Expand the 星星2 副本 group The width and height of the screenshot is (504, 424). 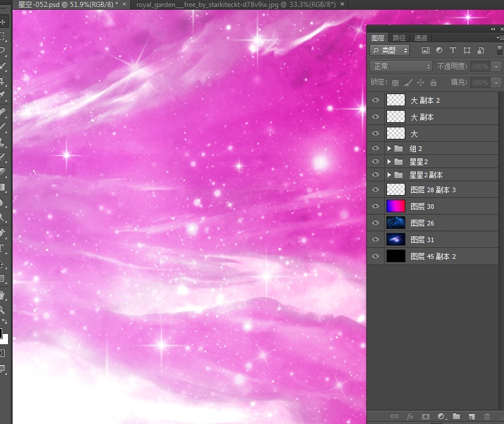coord(389,174)
